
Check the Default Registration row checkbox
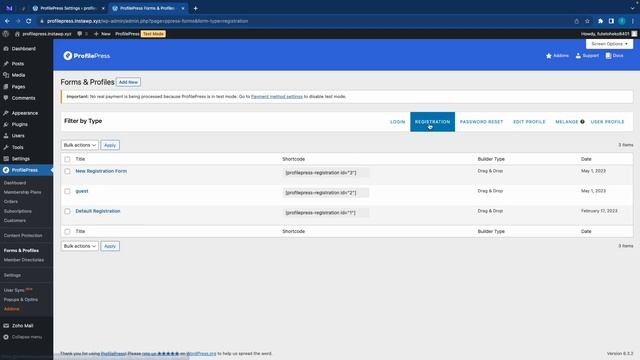[67, 211]
